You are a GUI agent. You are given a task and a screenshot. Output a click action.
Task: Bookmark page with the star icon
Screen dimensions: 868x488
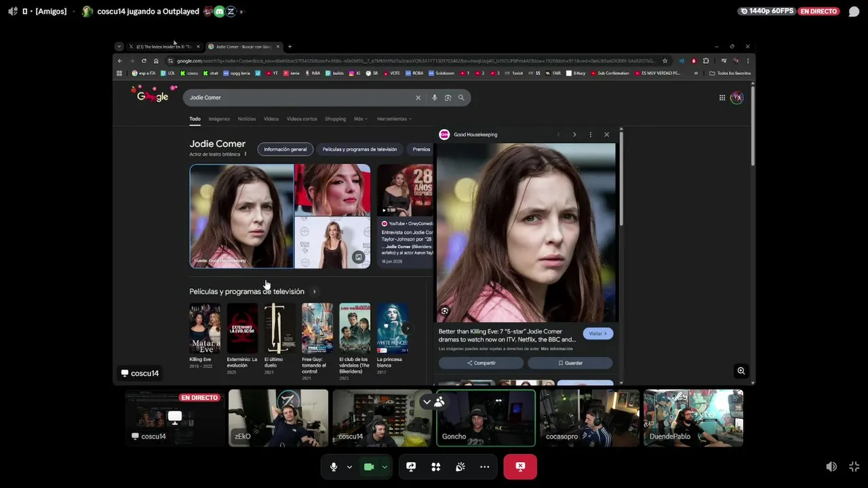pyautogui.click(x=665, y=61)
